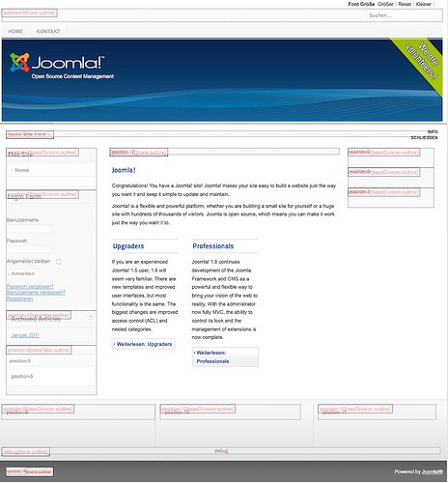This screenshot has width=448, height=483.
Task: Focus the Benutzername input field
Action: [29, 229]
